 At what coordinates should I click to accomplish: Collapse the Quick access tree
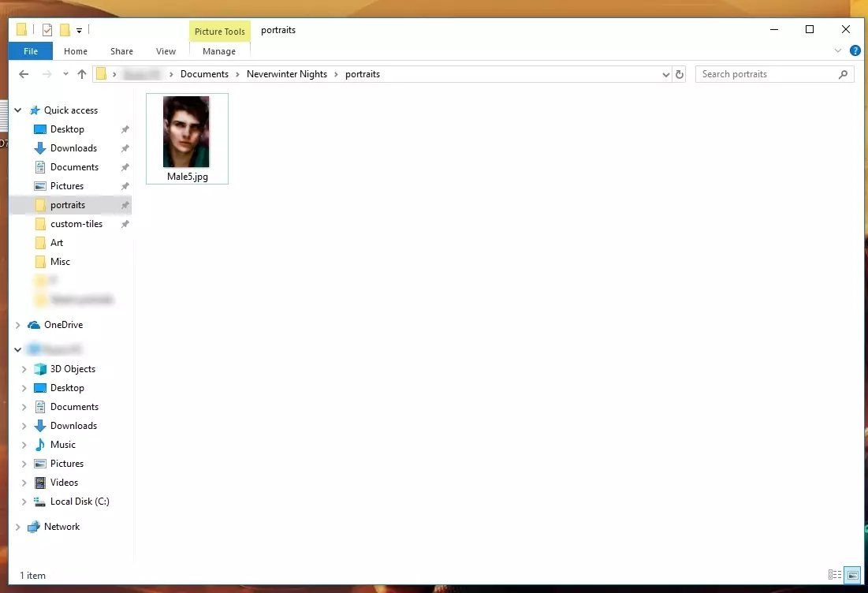(17, 110)
